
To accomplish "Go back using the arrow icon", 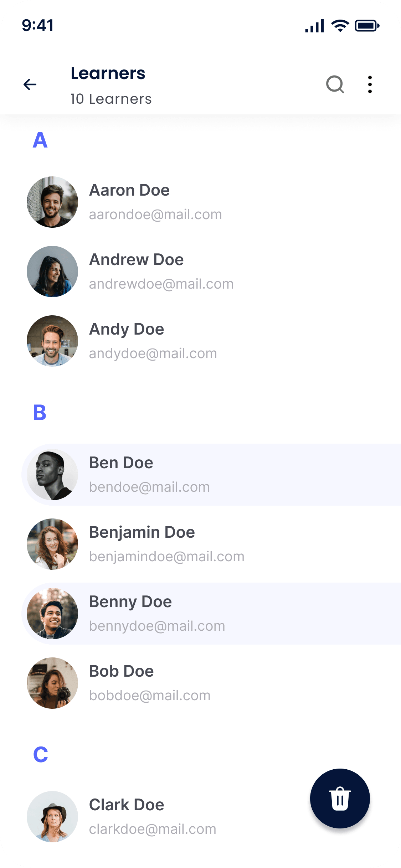I will pyautogui.click(x=30, y=84).
